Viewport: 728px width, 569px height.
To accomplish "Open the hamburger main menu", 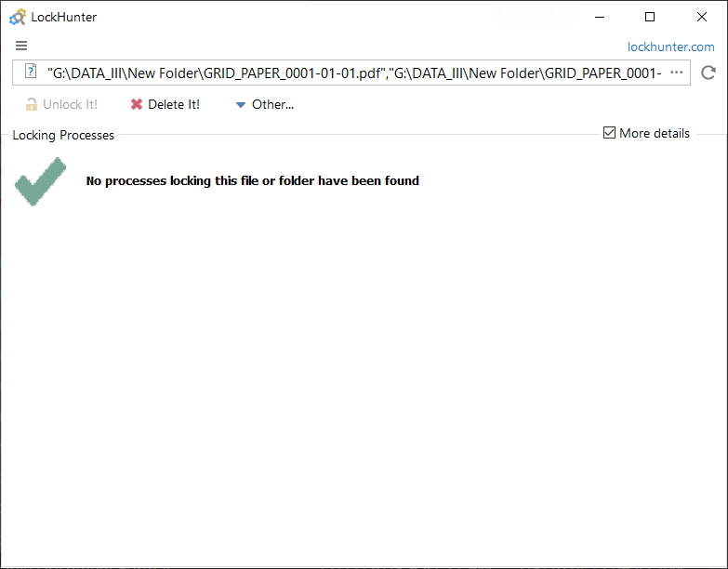I will coord(21,46).
